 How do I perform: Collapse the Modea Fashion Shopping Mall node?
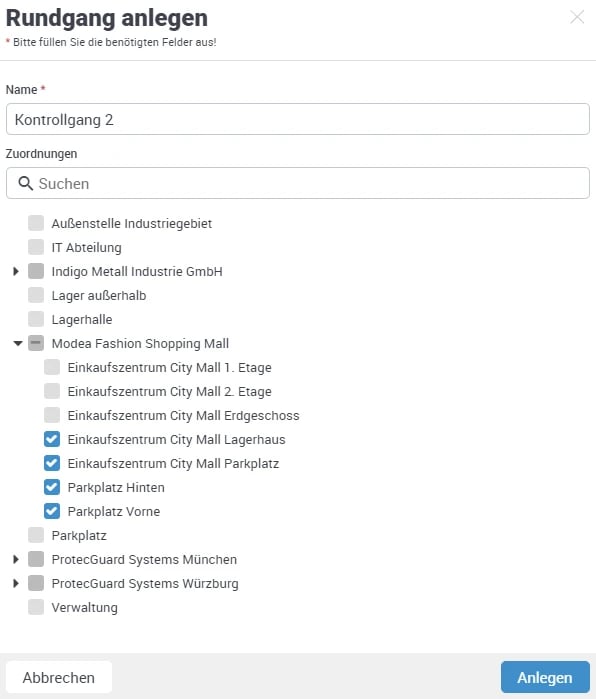click(x=18, y=343)
